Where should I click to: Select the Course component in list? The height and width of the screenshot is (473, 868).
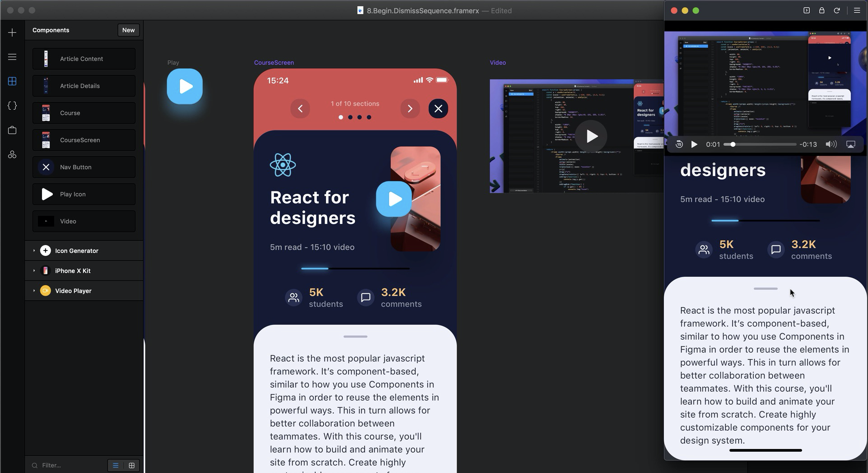[84, 113]
